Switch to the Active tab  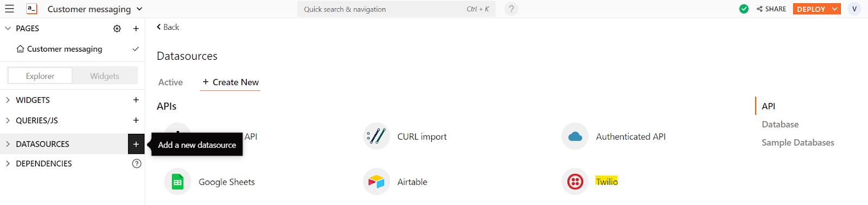point(170,82)
